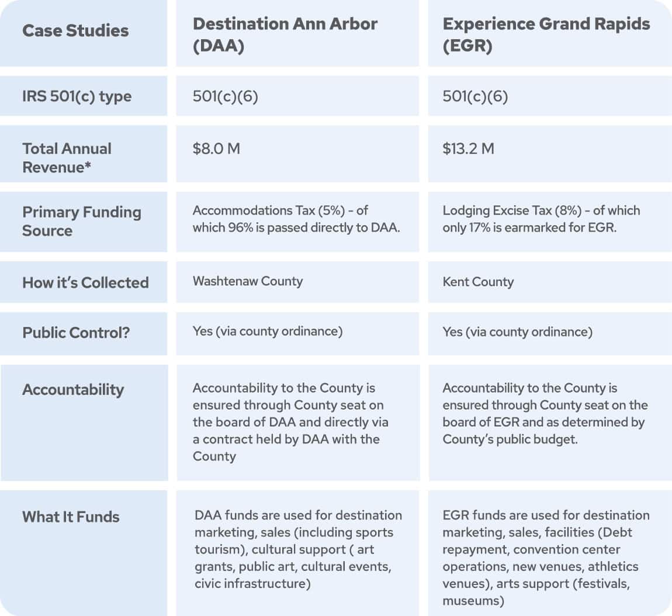Click the "Case Studies" header cell

(x=75, y=31)
